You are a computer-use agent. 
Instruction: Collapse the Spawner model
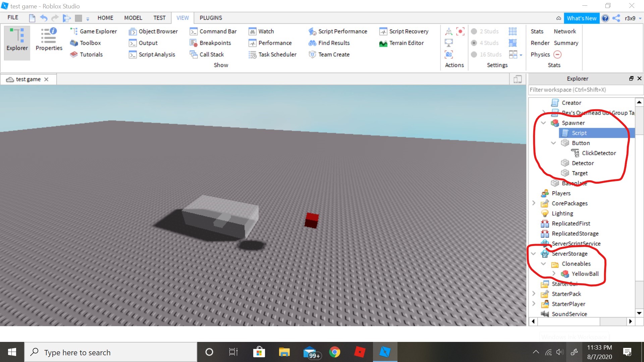[543, 123]
